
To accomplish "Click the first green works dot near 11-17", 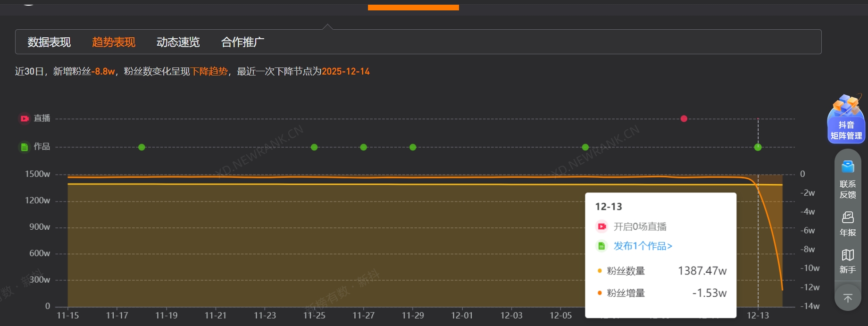I will click(x=142, y=147).
